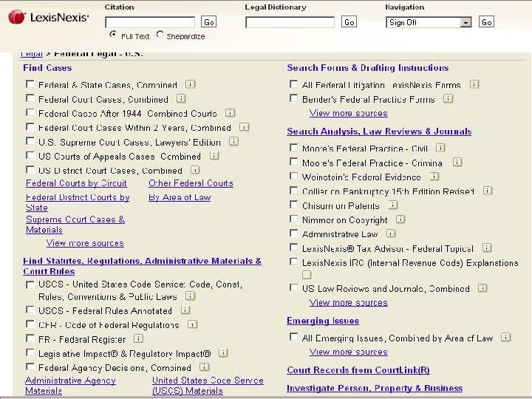Click View more sources under Emerging Issues
Image resolution: width=532 pixels, height=399 pixels.
point(349,352)
